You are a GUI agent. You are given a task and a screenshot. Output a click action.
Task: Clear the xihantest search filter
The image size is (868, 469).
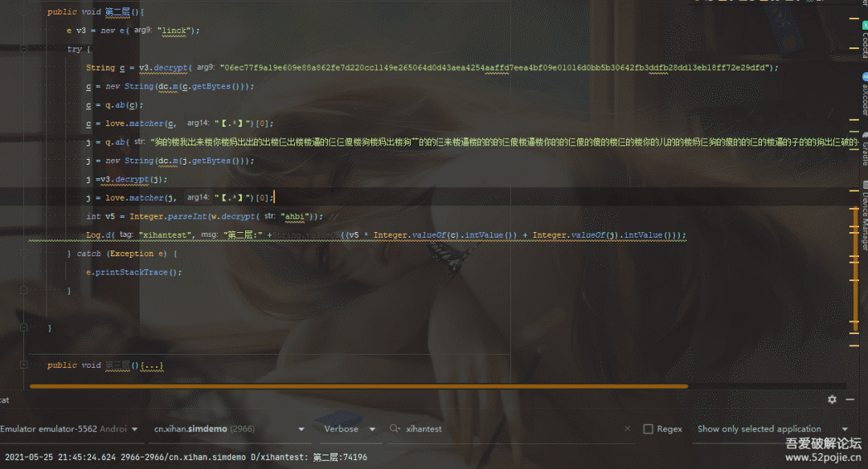(627, 429)
